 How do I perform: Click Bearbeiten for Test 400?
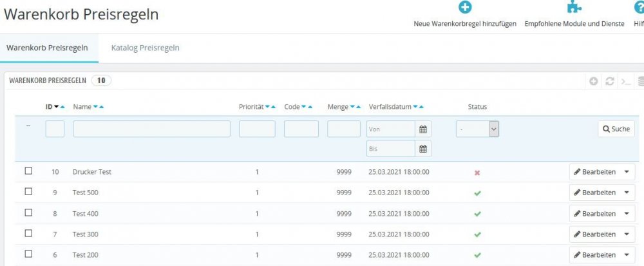pos(594,213)
